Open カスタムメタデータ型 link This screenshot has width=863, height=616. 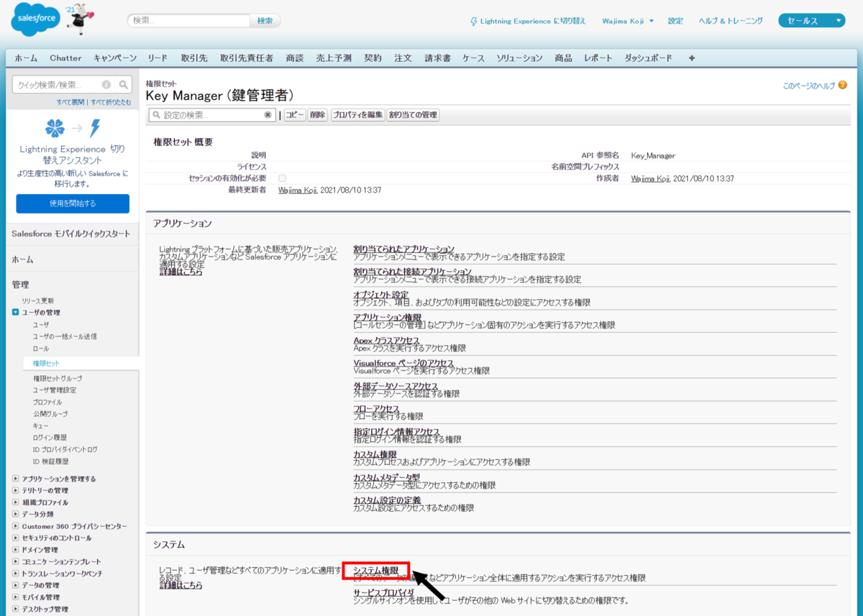click(386, 477)
